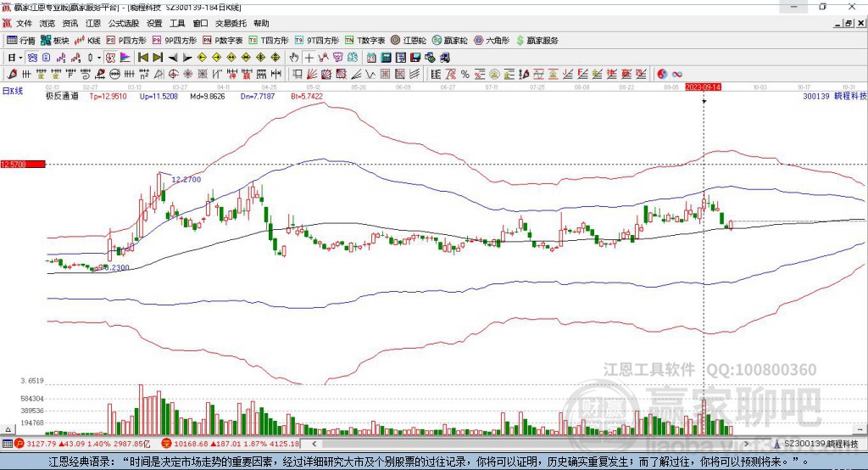Open the 行情 market quotes view
Image resolution: width=868 pixels, height=470 pixels.
[21, 41]
